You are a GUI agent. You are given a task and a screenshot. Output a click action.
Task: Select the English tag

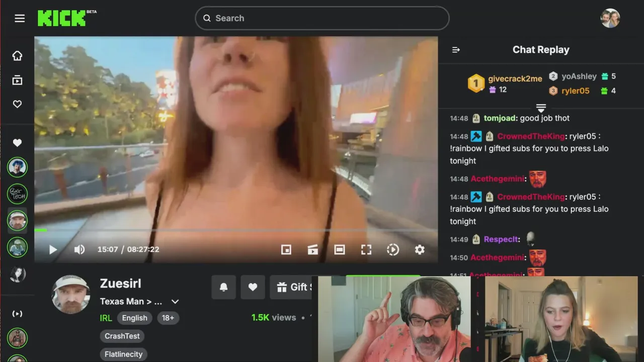(135, 318)
